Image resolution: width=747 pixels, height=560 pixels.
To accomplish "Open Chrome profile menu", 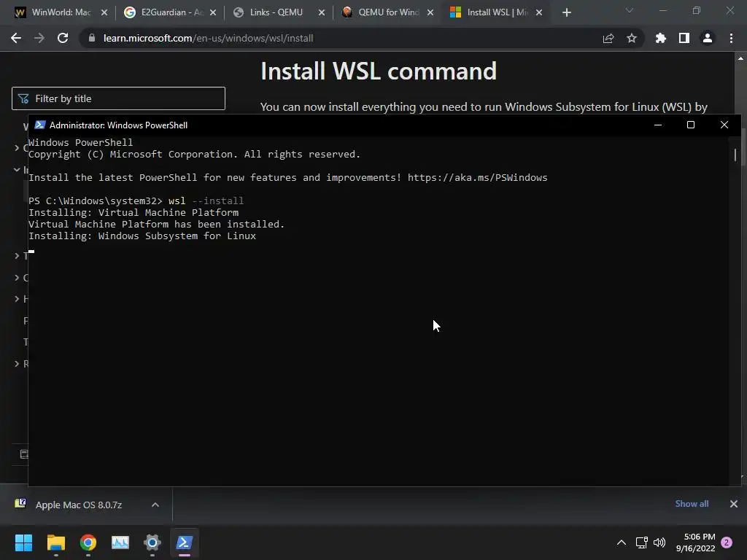I will click(708, 38).
